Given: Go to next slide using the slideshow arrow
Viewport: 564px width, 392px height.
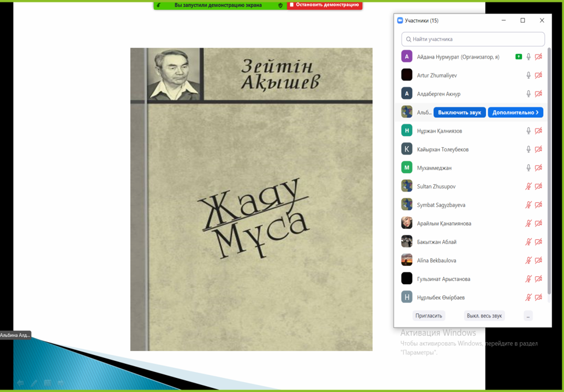Looking at the screenshot, I should [x=61, y=382].
